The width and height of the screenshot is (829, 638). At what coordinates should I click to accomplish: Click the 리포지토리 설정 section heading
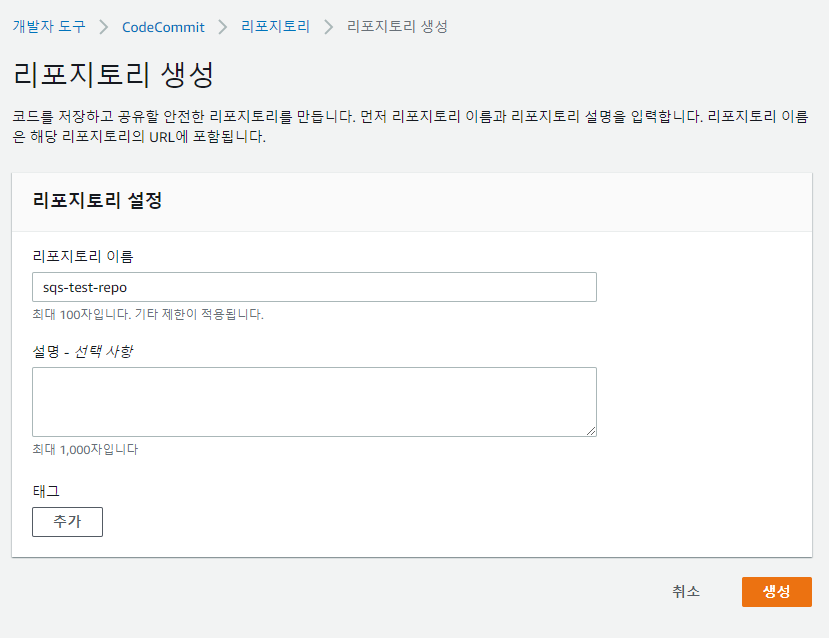tap(97, 200)
